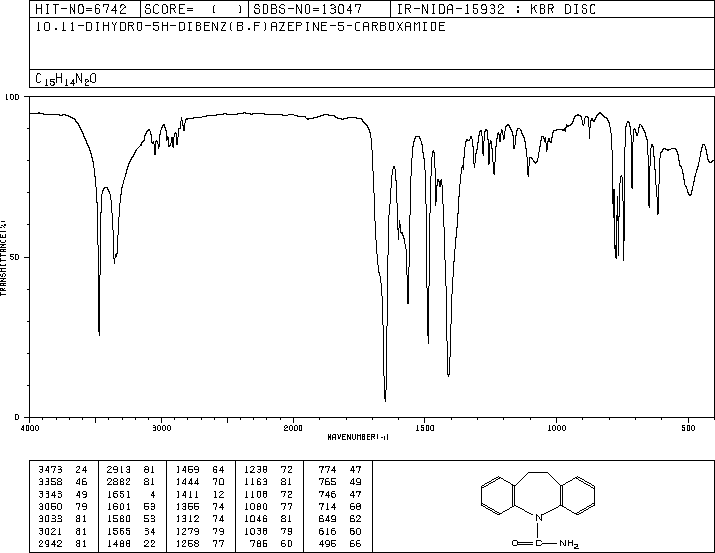Click the peak table entry 3021
The width and height of the screenshot is (715, 553).
[50, 532]
